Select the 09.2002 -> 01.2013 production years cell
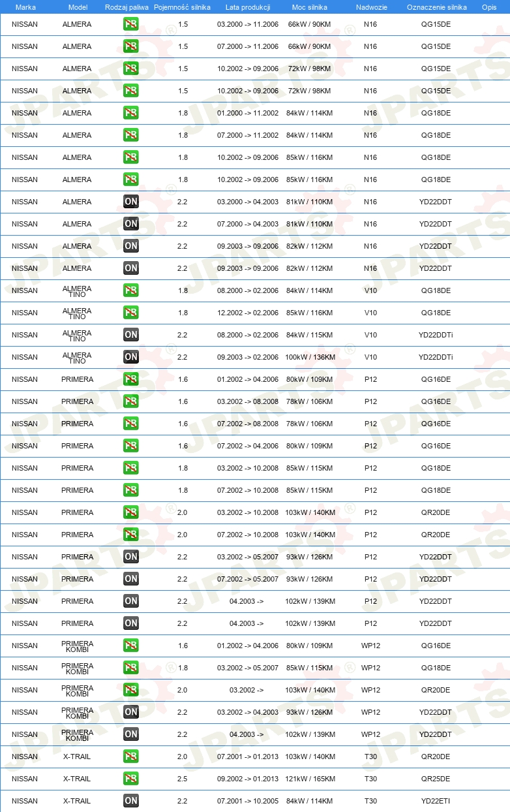510x812 pixels. point(248,779)
